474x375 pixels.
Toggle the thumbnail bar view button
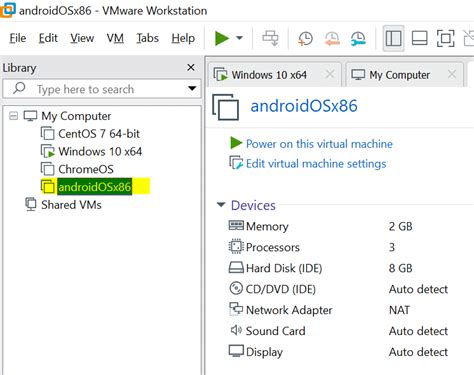tap(419, 38)
